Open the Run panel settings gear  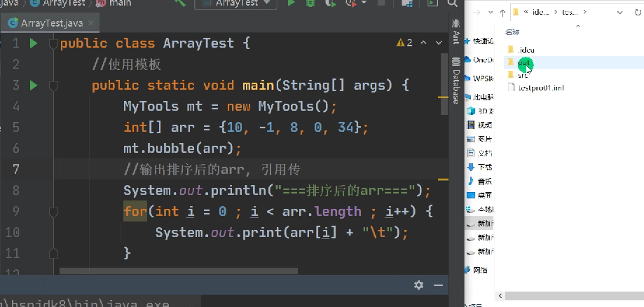[x=418, y=285]
